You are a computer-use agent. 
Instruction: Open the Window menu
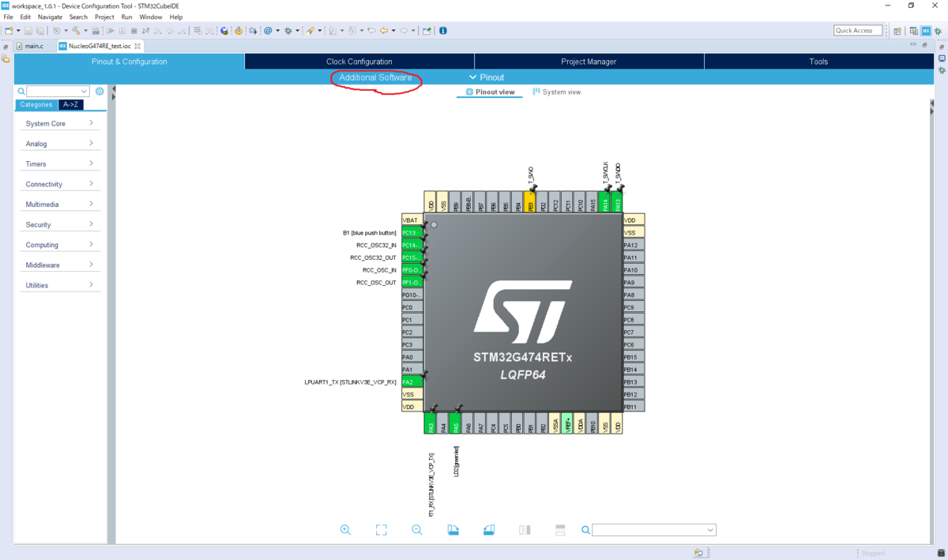tap(150, 17)
